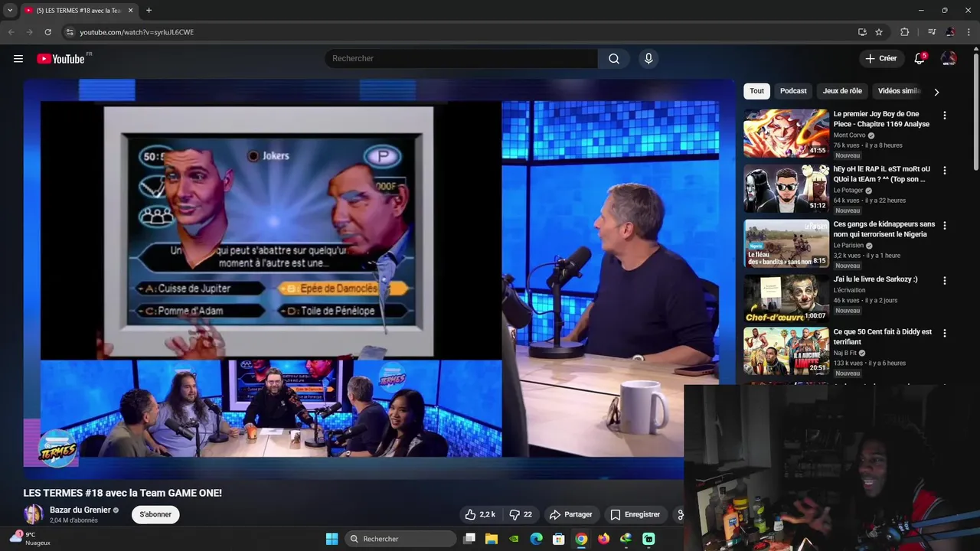The width and height of the screenshot is (980, 551).
Task: Close the LES TERMES #18 browser tab
Action: (131, 11)
